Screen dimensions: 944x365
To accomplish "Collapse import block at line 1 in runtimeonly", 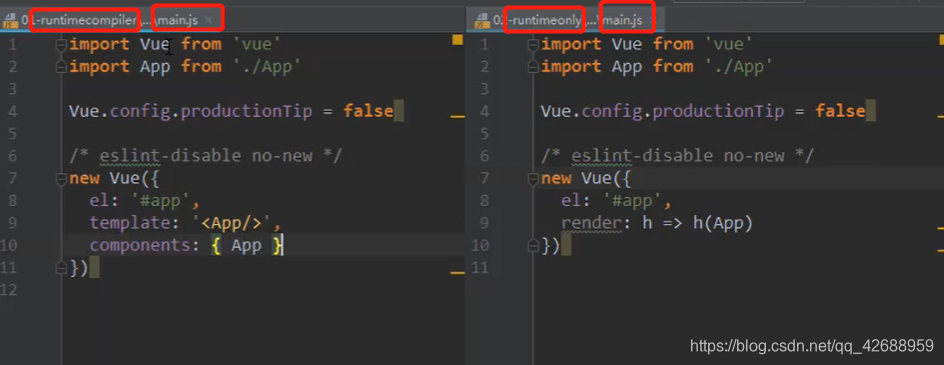I will tap(532, 45).
